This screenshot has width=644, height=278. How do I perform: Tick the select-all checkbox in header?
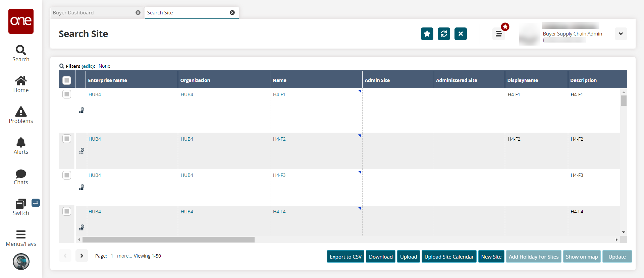tap(67, 80)
